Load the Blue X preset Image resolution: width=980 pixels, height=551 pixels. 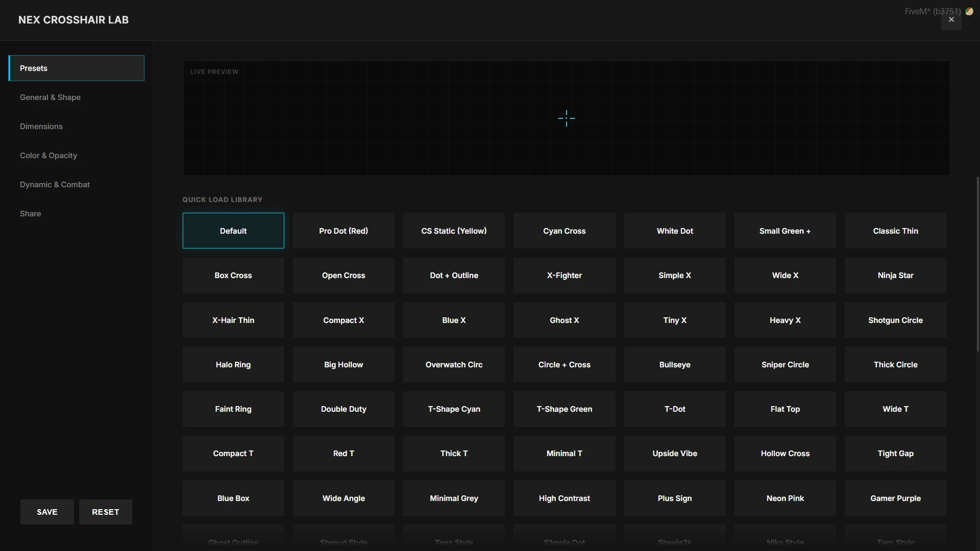coord(454,320)
